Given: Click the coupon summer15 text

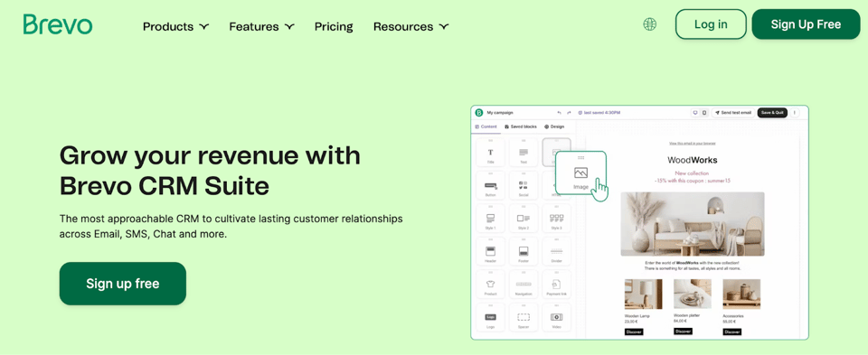Looking at the screenshot, I should pyautogui.click(x=692, y=181).
